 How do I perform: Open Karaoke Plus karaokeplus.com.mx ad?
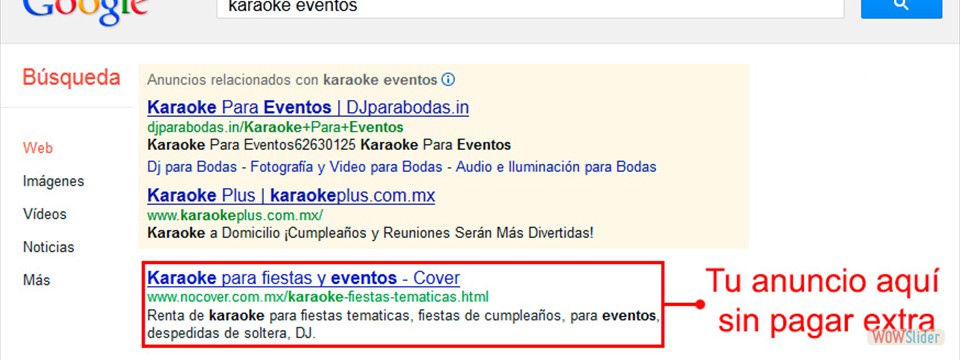(x=291, y=196)
